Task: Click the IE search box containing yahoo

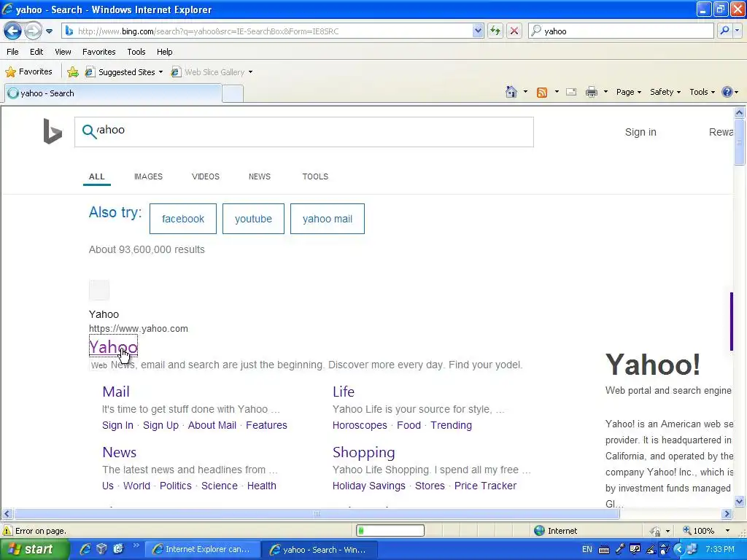Action: (x=622, y=31)
